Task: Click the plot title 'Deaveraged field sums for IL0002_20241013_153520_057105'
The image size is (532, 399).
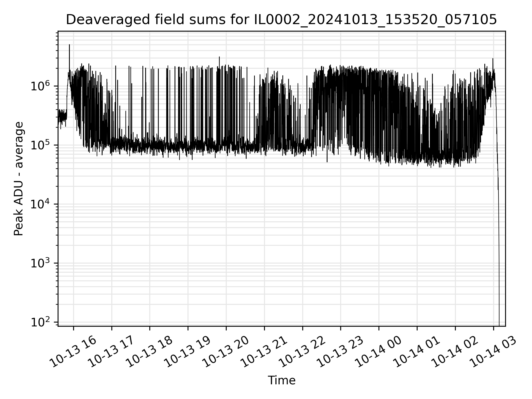Action: 281,20
